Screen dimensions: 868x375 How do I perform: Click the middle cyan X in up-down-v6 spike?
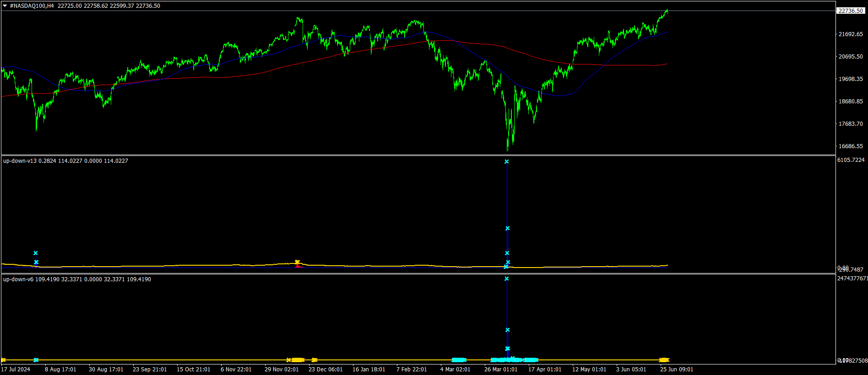tap(507, 330)
